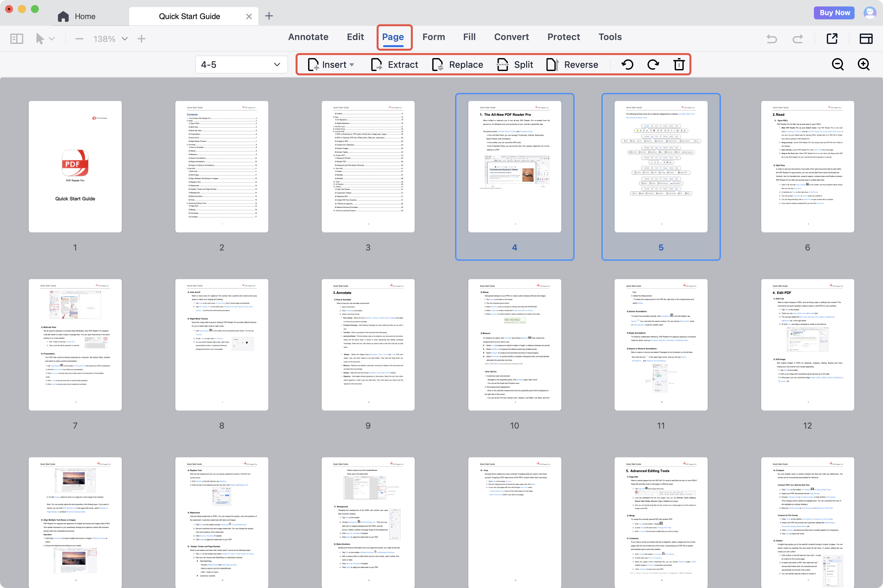
Task: Open the Convert tab
Action: click(511, 37)
